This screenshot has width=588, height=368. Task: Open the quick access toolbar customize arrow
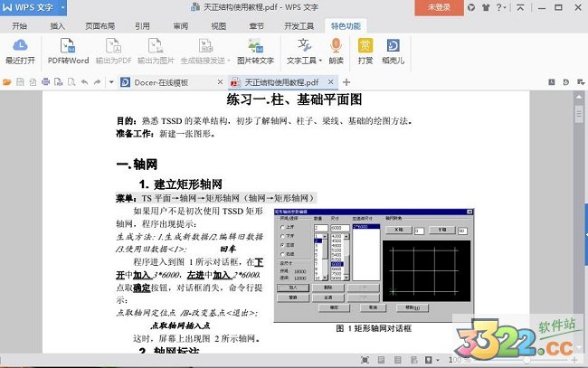coord(111,82)
